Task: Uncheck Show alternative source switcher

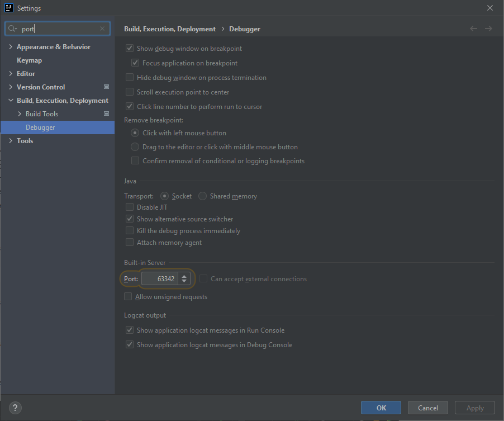Action: (130, 219)
